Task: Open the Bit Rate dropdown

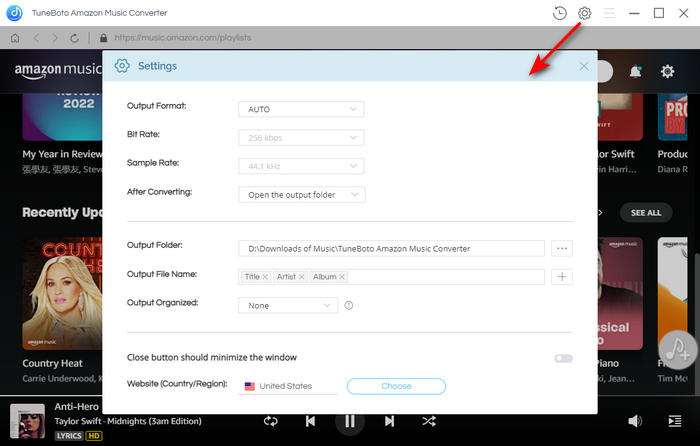Action: point(301,138)
